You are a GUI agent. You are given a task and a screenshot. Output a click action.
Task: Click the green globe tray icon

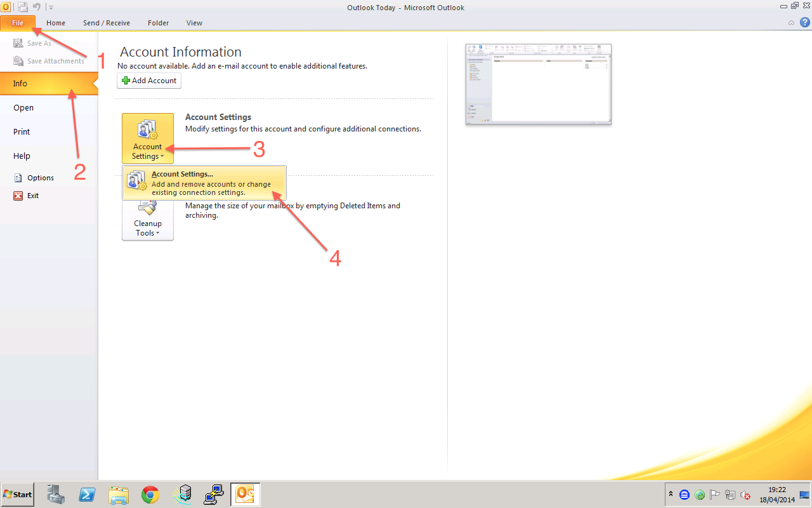pos(700,495)
